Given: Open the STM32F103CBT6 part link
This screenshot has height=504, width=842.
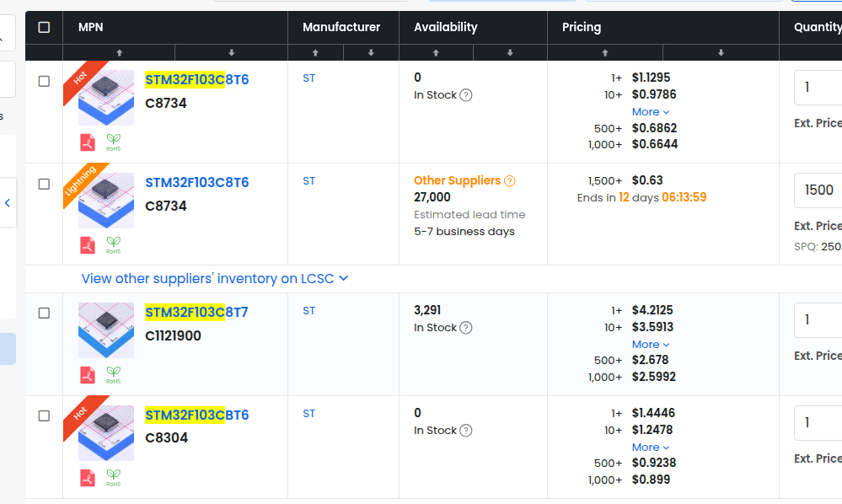Looking at the screenshot, I should click(196, 415).
